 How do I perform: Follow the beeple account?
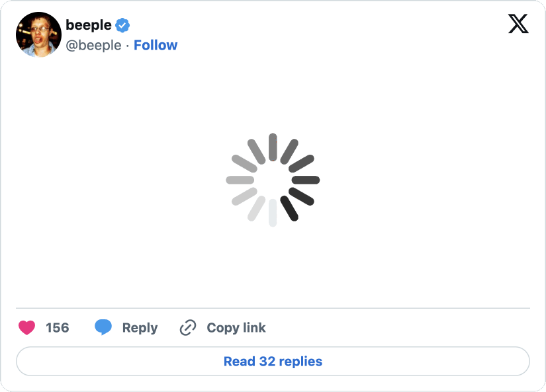(156, 45)
